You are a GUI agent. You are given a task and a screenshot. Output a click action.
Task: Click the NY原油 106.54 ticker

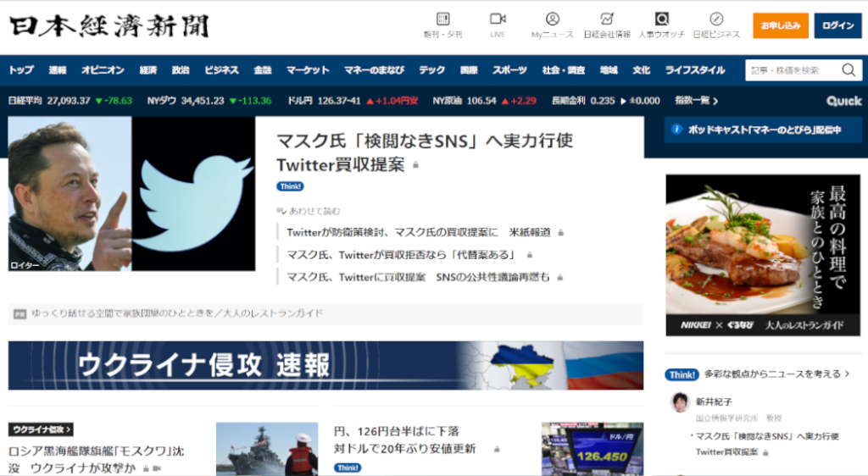[x=484, y=101]
